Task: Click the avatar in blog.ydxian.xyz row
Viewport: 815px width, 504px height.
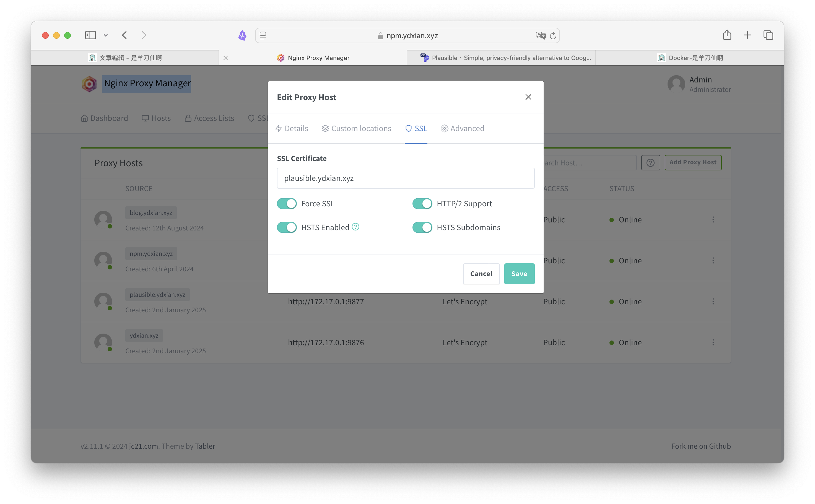Action: point(103,220)
